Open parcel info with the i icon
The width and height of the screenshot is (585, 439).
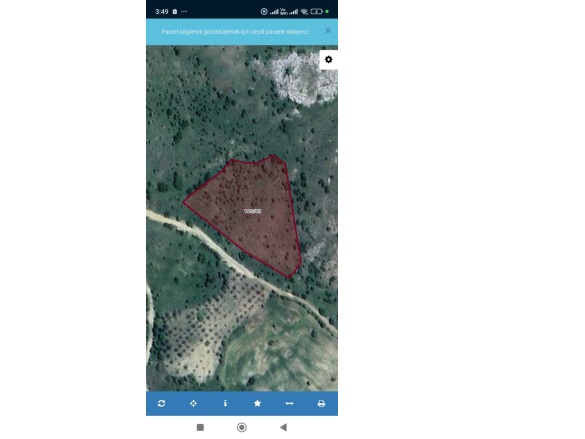click(225, 404)
